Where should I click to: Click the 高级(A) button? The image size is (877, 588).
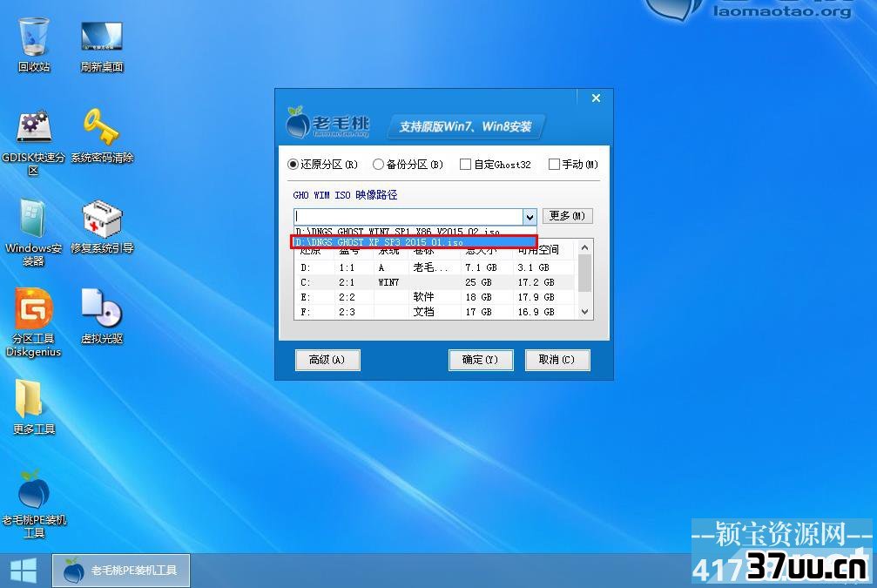[x=327, y=360]
